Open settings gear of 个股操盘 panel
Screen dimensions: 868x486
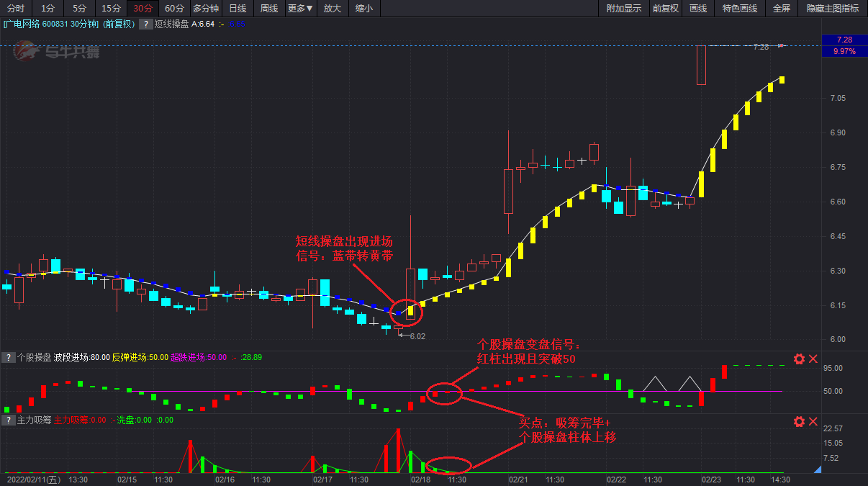click(x=799, y=359)
